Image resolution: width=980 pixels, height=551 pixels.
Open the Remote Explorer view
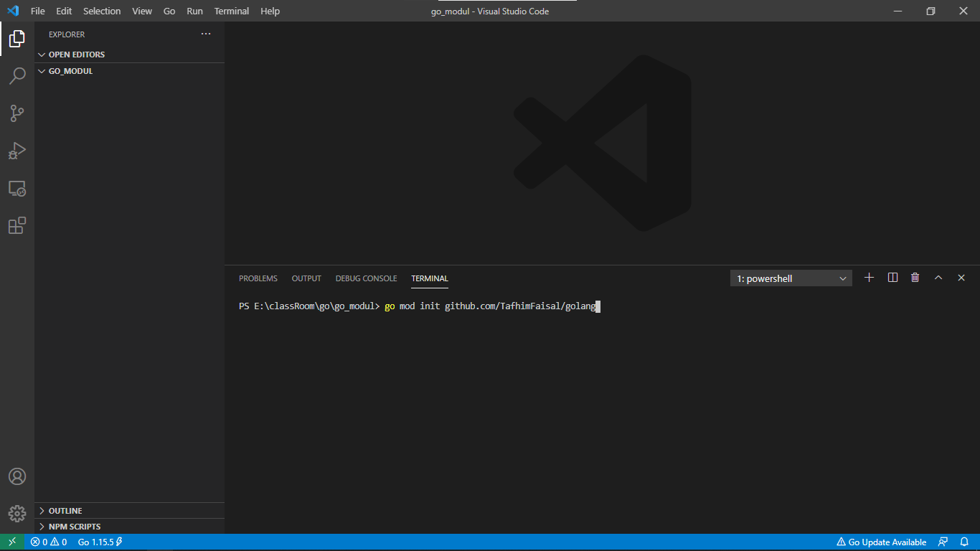(x=17, y=188)
